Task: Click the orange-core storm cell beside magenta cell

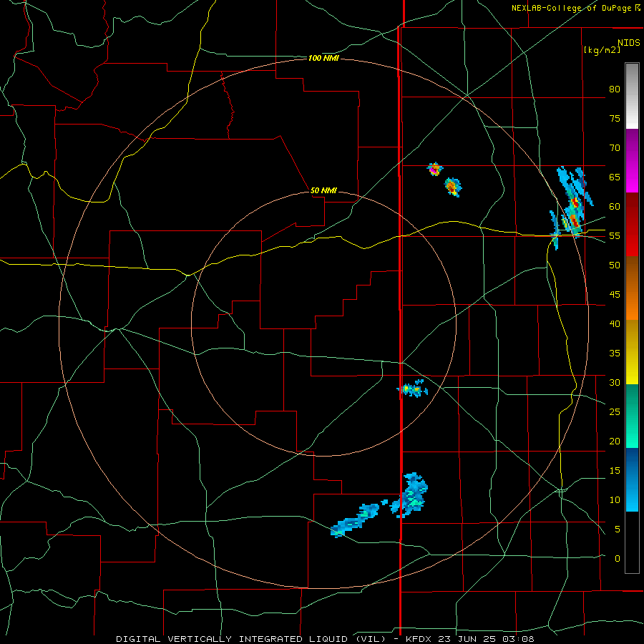Action: pyautogui.click(x=453, y=187)
